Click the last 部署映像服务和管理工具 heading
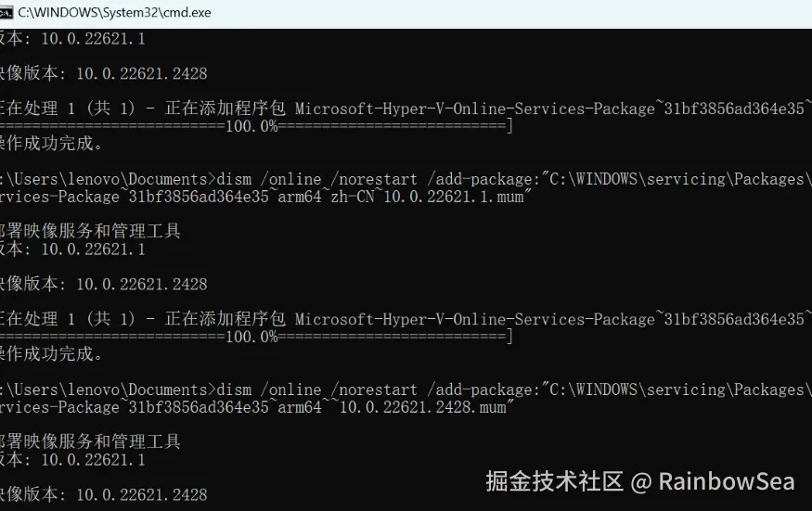812x511 pixels. tap(90, 441)
